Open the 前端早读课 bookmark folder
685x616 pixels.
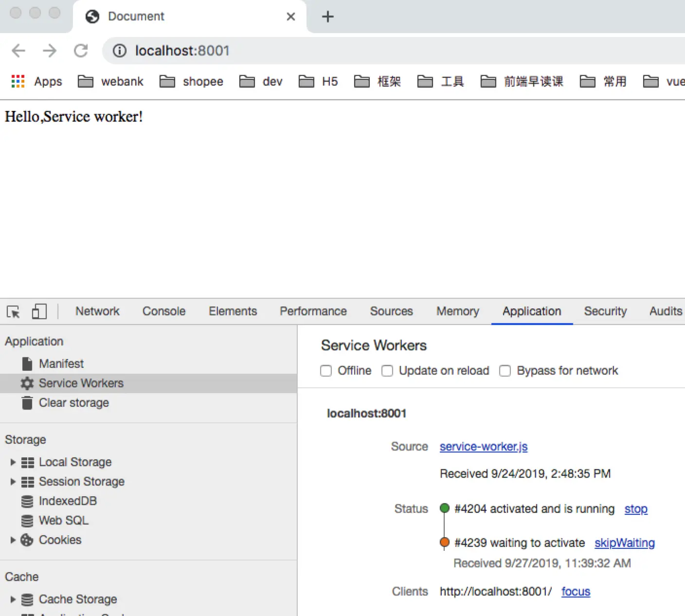[522, 81]
